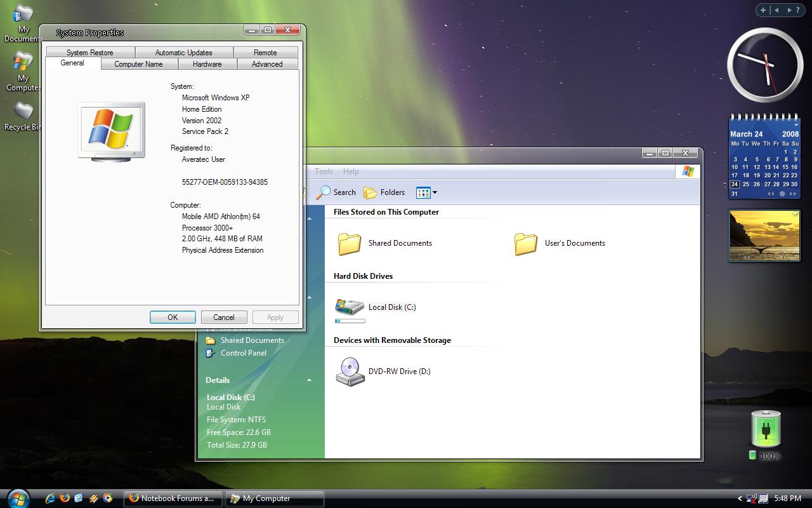Click the battery gadget on the sidebar

tap(765, 429)
